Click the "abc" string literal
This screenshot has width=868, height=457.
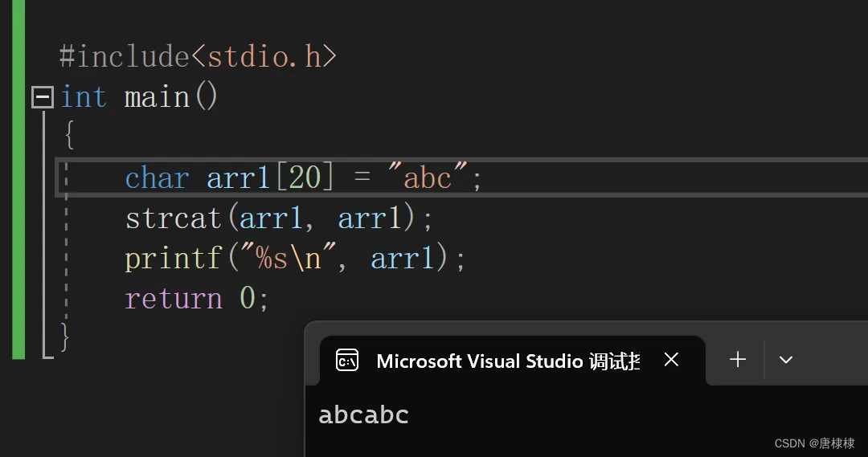tap(428, 177)
